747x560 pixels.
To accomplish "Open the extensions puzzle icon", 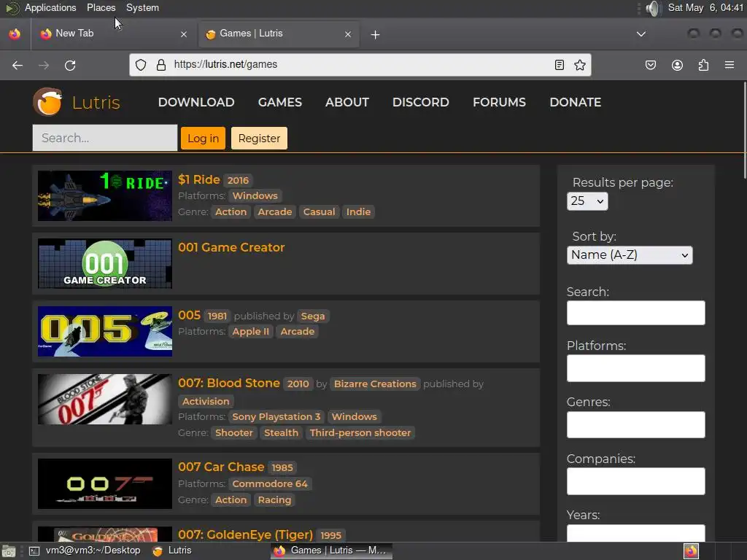I will coord(703,65).
